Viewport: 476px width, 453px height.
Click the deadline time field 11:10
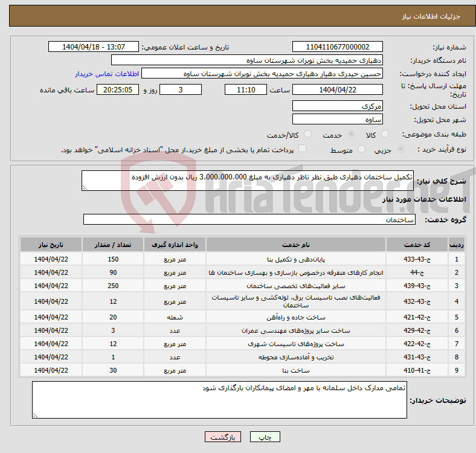246,89
